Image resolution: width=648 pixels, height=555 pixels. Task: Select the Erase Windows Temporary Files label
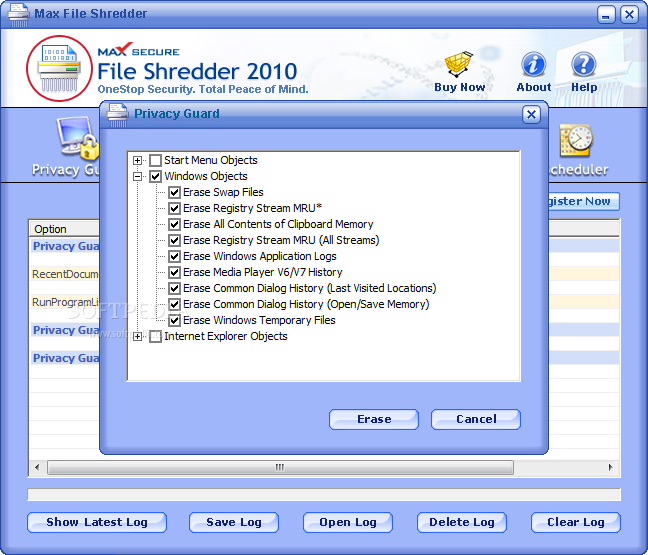259,320
